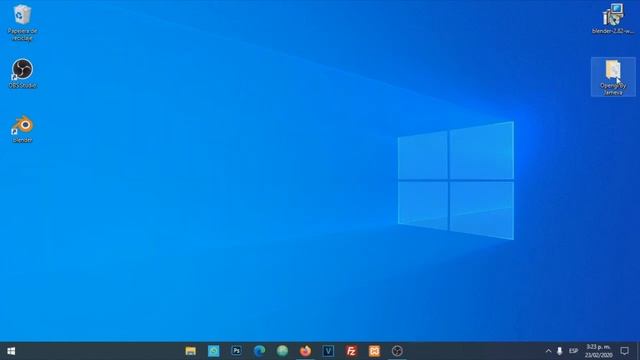
Task: Launch the blue V app from the taskbar
Action: point(328,351)
